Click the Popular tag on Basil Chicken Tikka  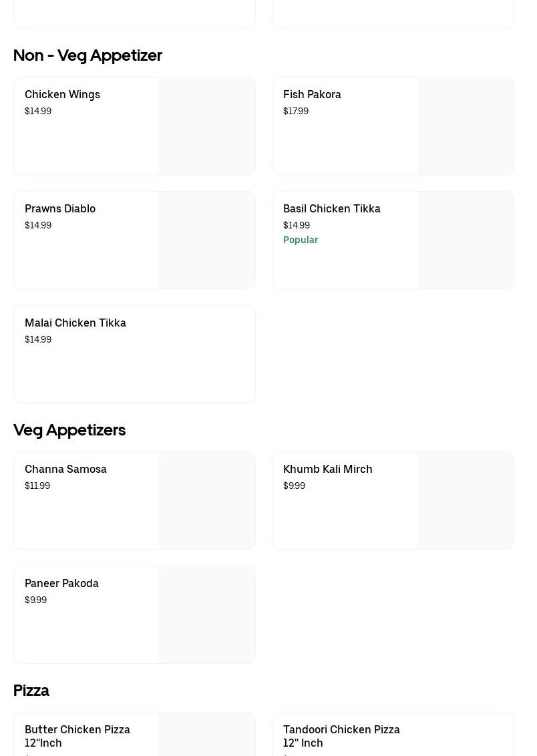click(301, 240)
